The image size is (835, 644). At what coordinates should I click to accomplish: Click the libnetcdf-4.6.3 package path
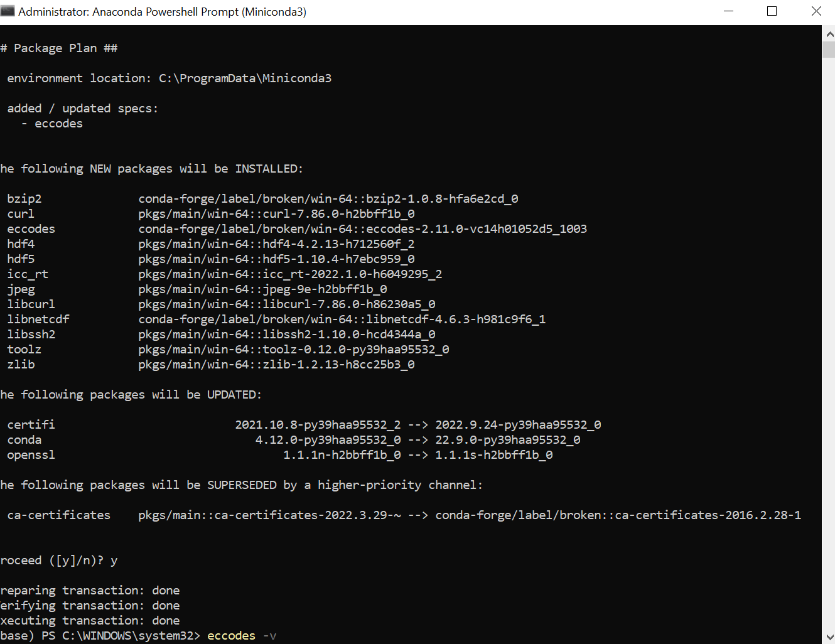342,319
